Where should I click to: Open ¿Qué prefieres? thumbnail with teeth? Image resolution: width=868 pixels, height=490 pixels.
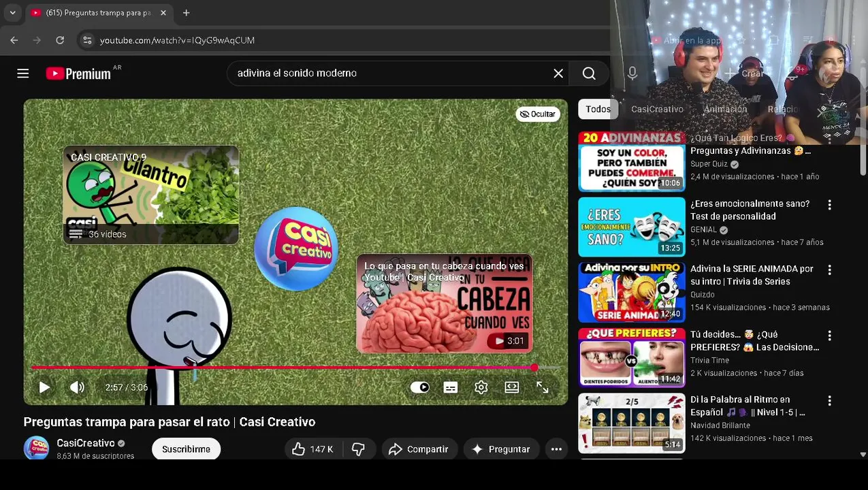coord(632,357)
